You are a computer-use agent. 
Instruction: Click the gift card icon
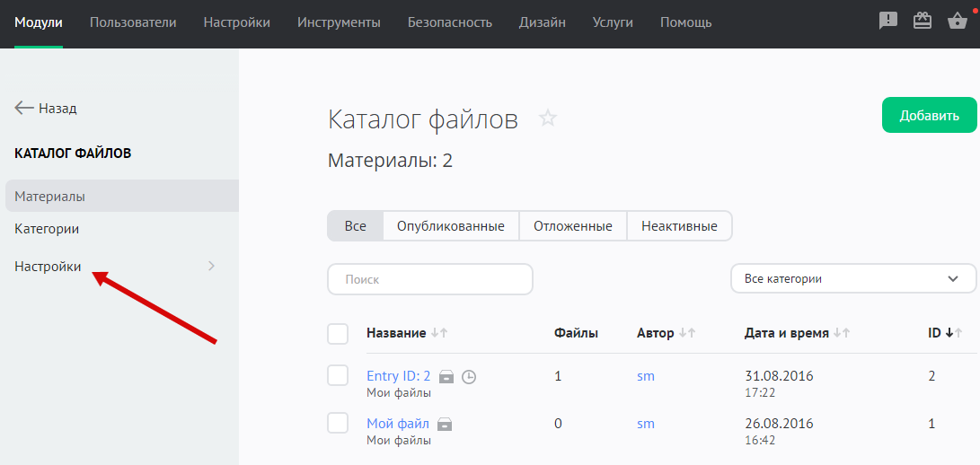(923, 22)
